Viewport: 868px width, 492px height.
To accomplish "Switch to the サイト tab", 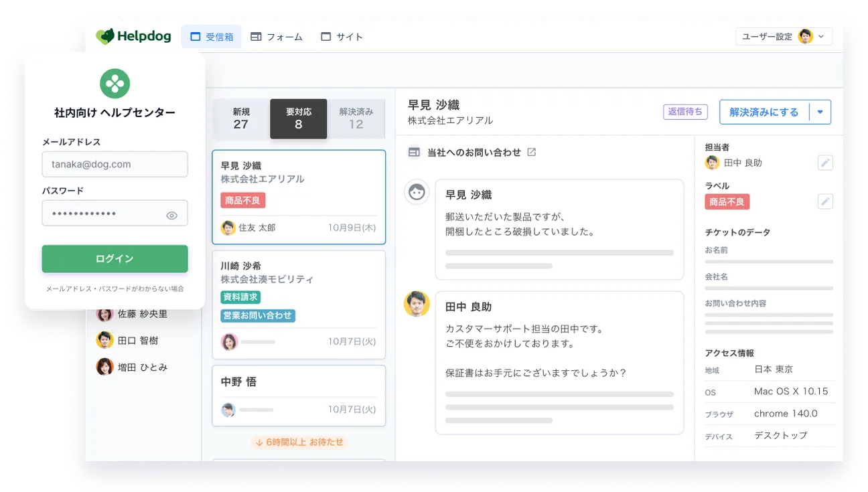I will click(x=342, y=37).
